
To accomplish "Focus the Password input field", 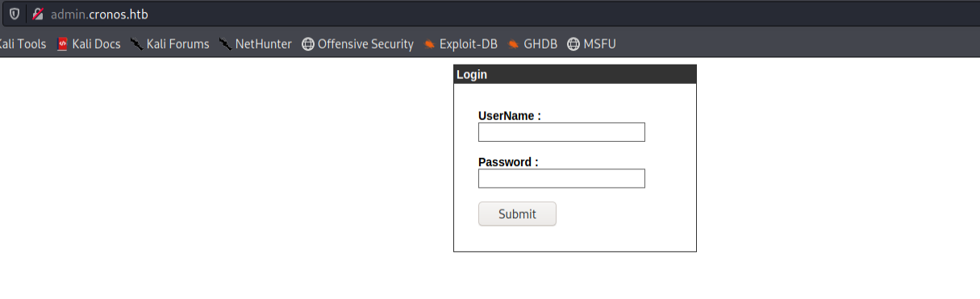I will [x=561, y=178].
